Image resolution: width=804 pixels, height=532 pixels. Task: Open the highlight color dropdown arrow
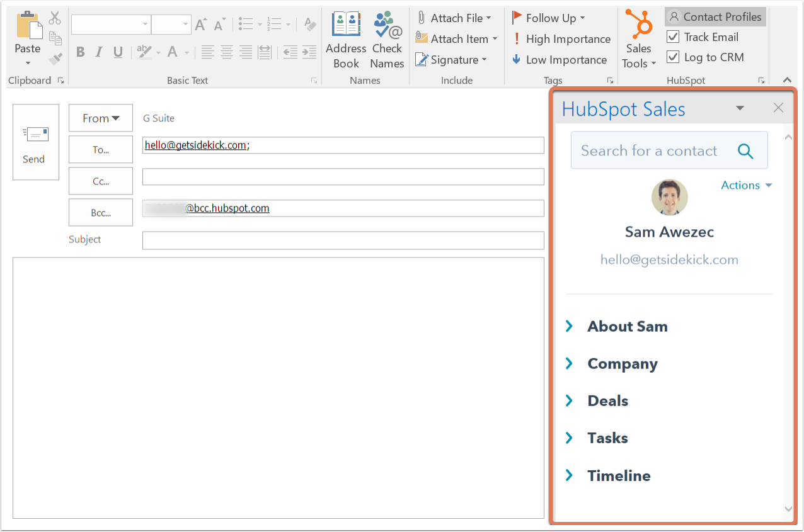point(158,53)
